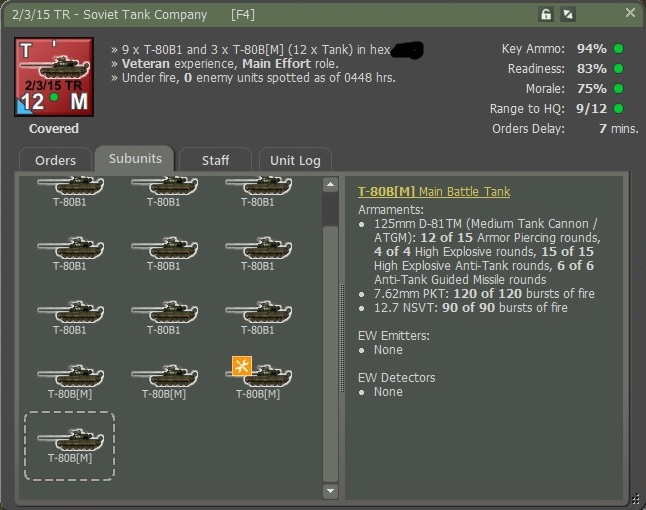The height and width of the screenshot is (510, 646).
Task: Click the '94%' Key Ammo value
Action: pyautogui.click(x=592, y=49)
